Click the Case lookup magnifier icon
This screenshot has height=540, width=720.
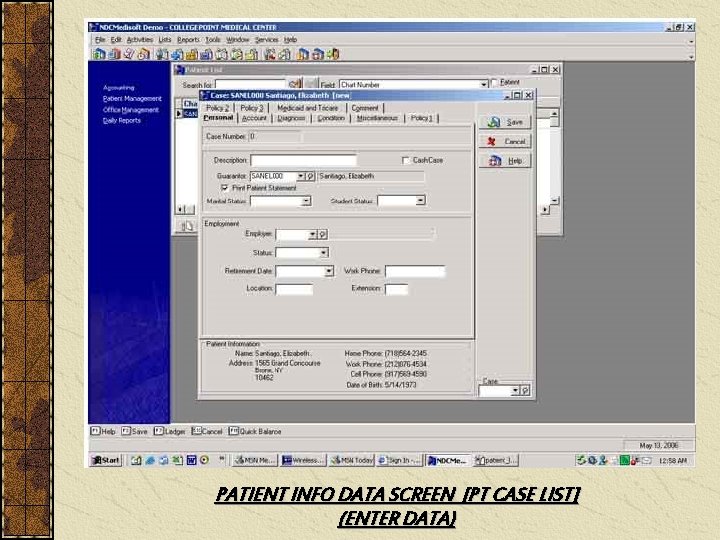[x=526, y=391]
